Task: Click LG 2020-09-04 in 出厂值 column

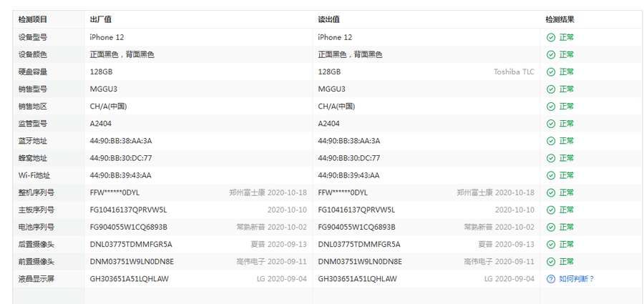Action: click(x=282, y=279)
